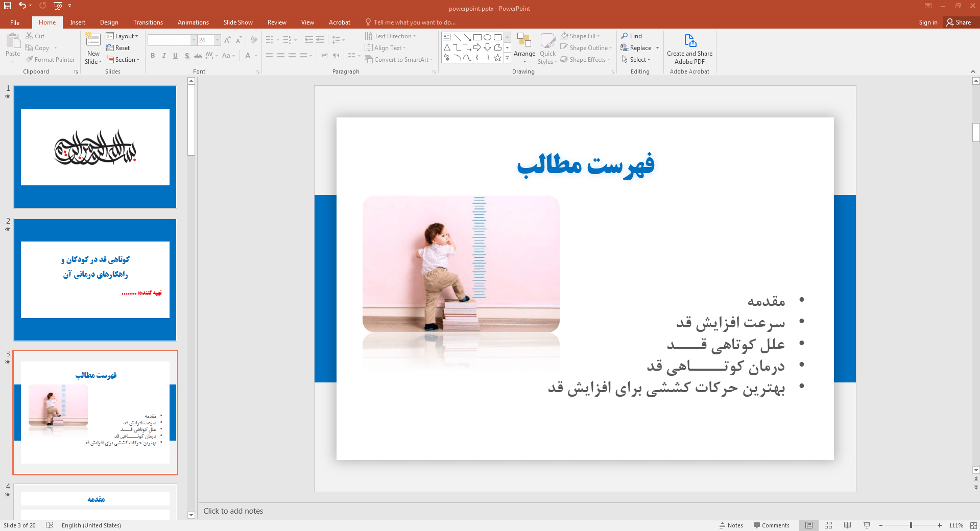Toggle Normal view button in status bar
The image size is (980, 531).
[809, 525]
